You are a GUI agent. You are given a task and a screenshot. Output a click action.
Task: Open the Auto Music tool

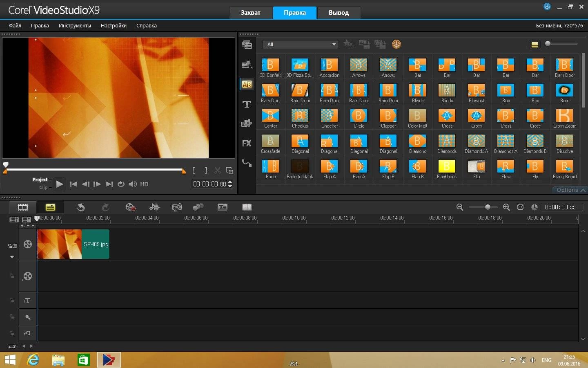(x=177, y=207)
